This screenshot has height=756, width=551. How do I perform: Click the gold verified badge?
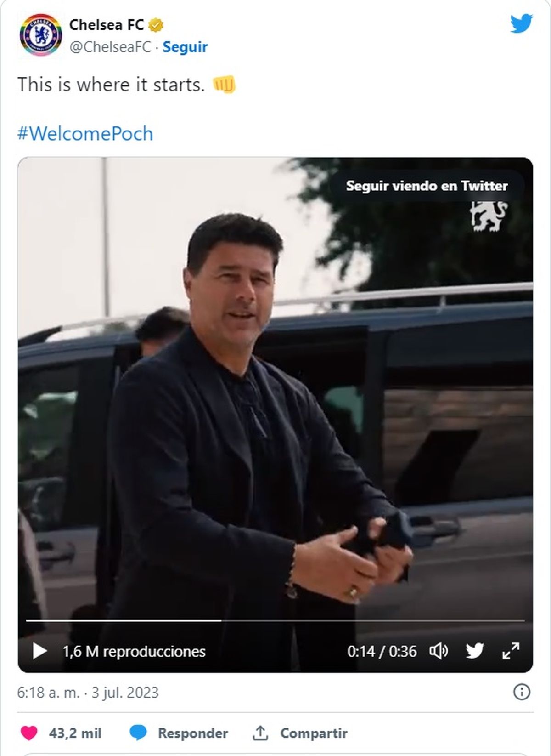156,25
